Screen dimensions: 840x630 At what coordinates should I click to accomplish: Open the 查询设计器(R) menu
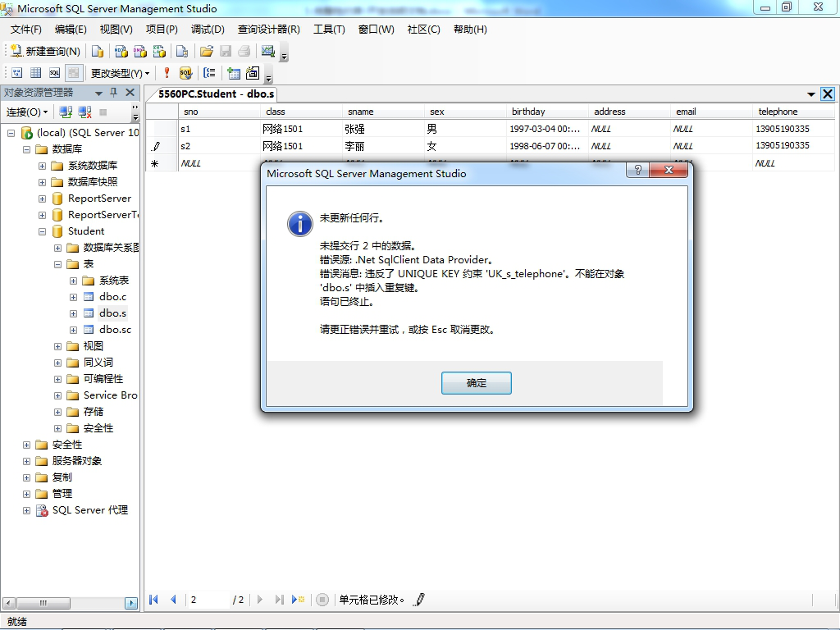[269, 30]
